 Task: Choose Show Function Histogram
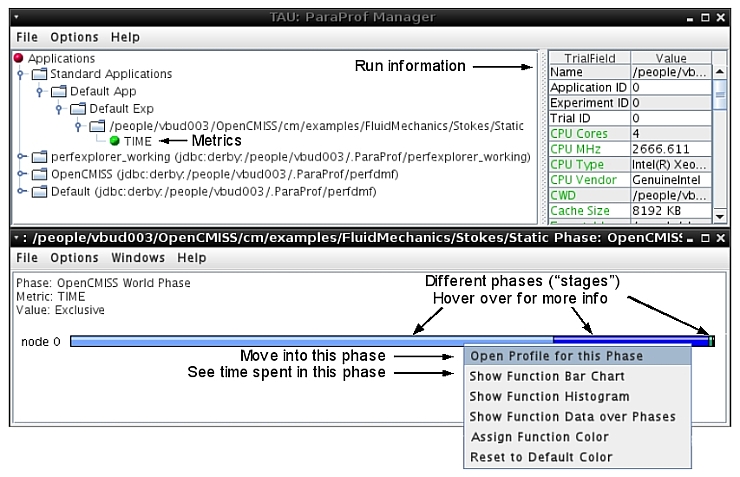click(578, 396)
